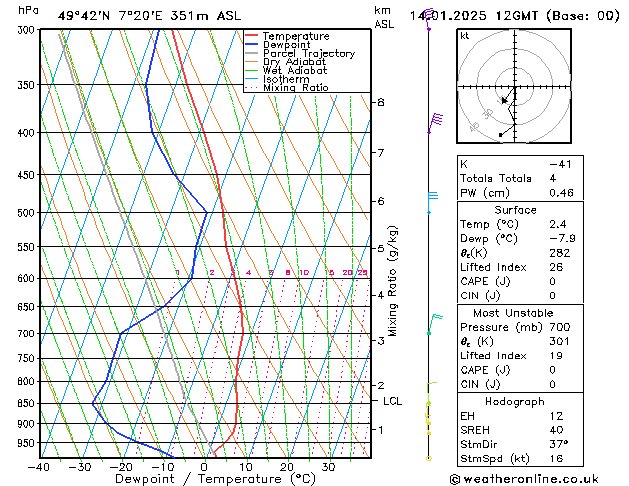
Task: Click the EH value 12
Action: pyautogui.click(x=556, y=416)
